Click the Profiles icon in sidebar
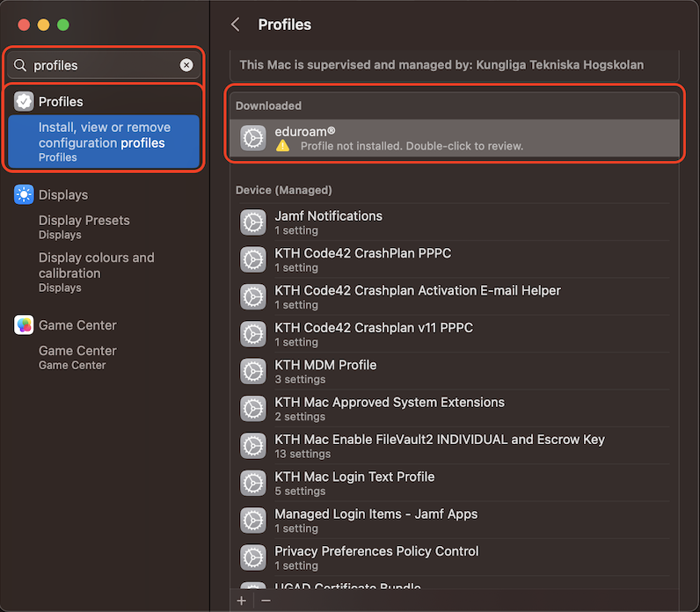 click(24, 101)
